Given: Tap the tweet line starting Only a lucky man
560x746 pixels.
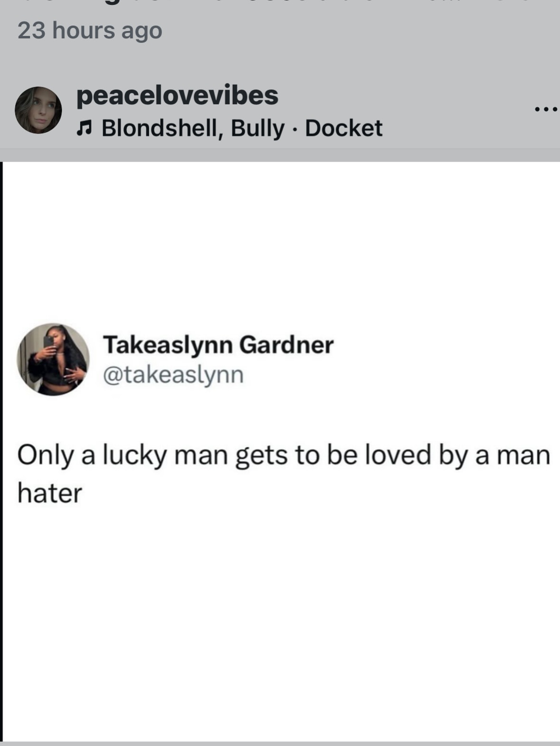Looking at the screenshot, I should pyautogui.click(x=284, y=455).
